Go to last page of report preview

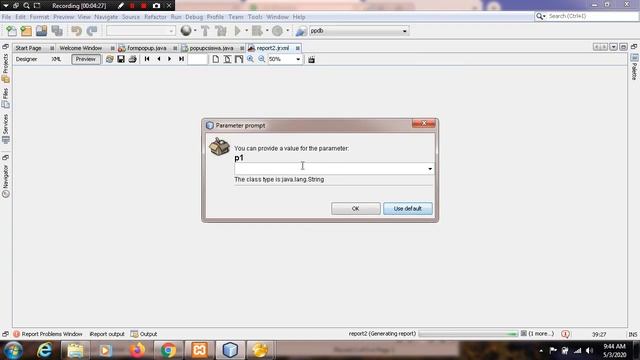pyautogui.click(x=181, y=59)
